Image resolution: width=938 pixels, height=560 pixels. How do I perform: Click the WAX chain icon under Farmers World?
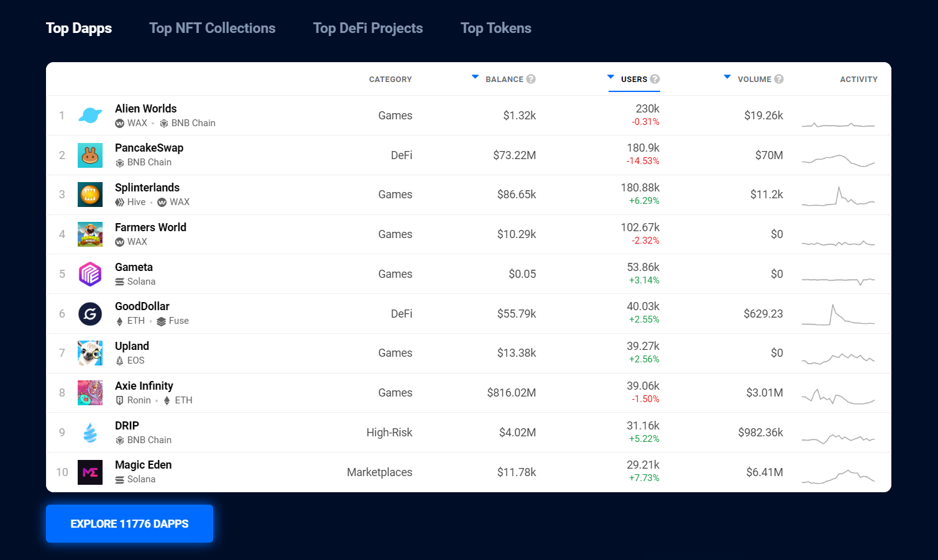pos(119,242)
